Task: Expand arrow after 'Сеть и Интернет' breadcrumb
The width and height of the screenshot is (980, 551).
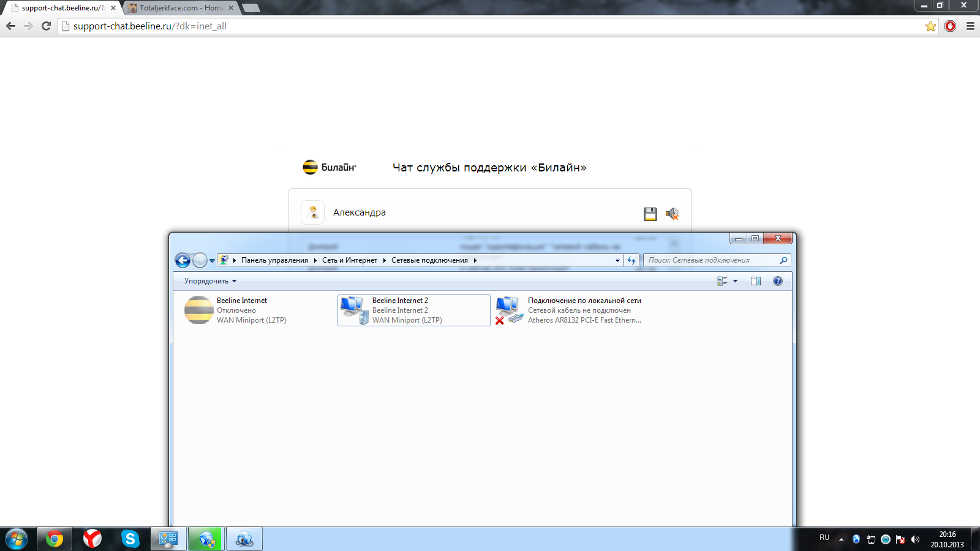Action: click(385, 260)
